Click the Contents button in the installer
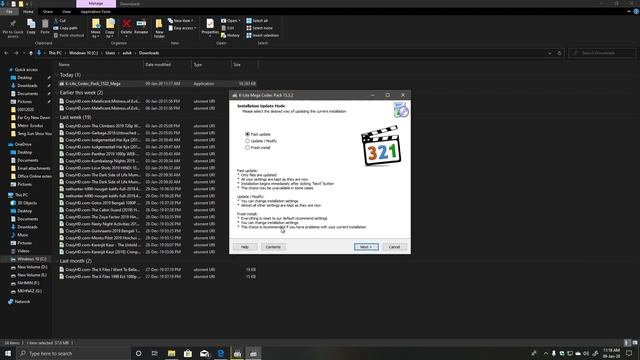The image size is (640, 360). (273, 247)
